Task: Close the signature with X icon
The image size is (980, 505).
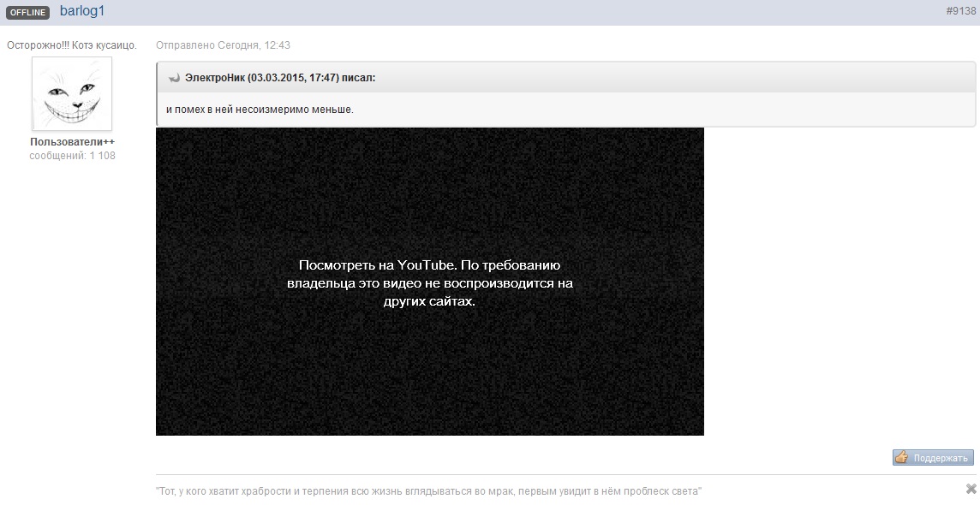Action: tap(971, 490)
